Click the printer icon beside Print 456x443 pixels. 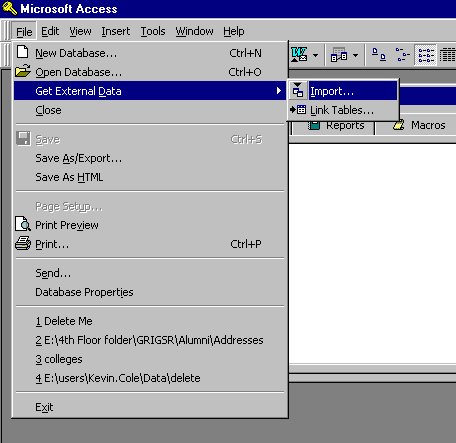(23, 243)
